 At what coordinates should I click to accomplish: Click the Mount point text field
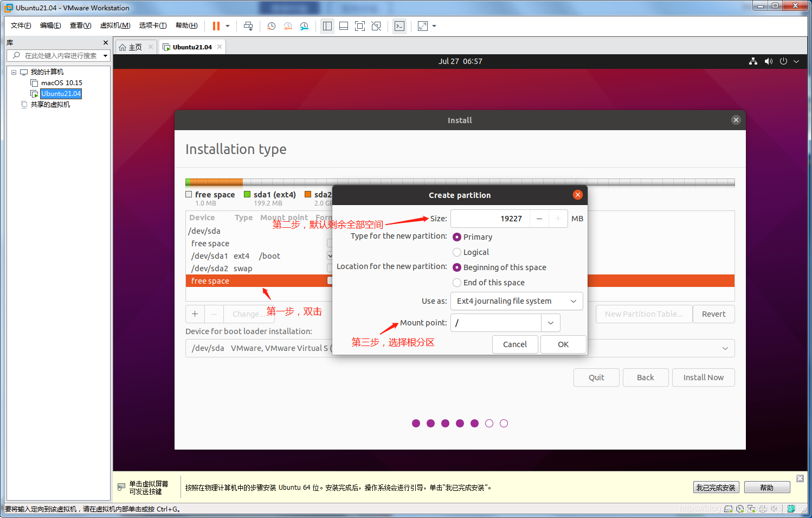point(496,323)
